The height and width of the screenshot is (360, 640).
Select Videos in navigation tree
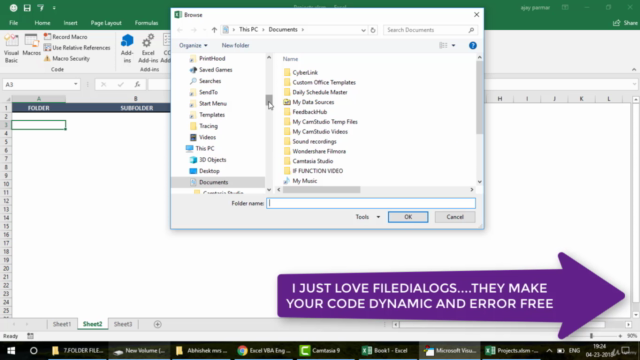click(207, 137)
